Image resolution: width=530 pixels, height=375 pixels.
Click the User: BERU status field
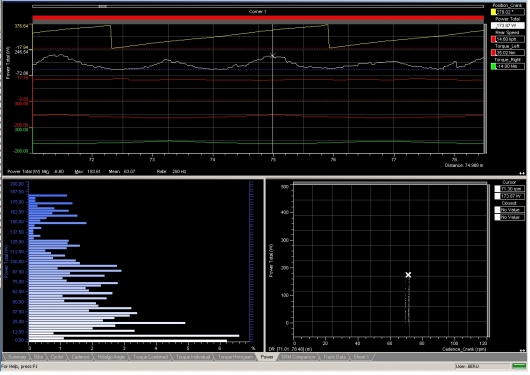click(x=482, y=366)
